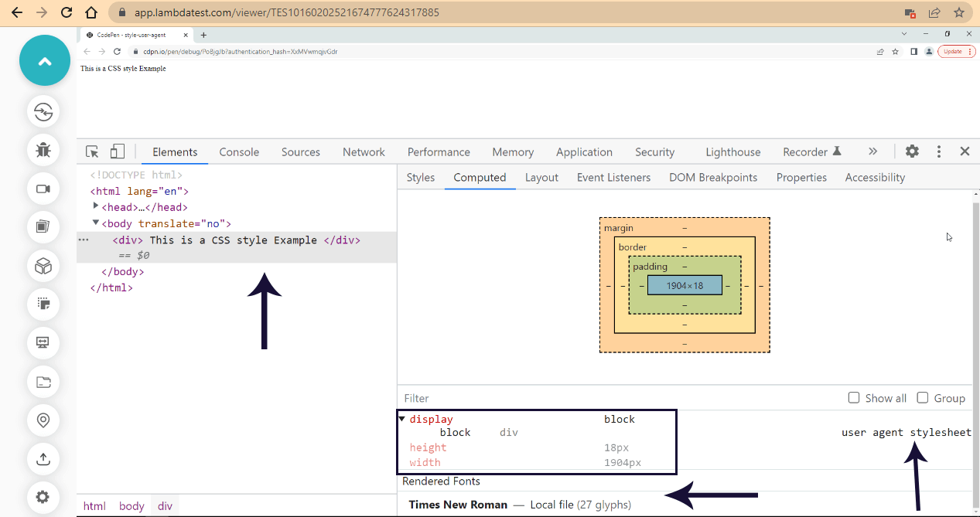
Task: Start video recording from the LambdaTest sidebar
Action: coord(43,189)
